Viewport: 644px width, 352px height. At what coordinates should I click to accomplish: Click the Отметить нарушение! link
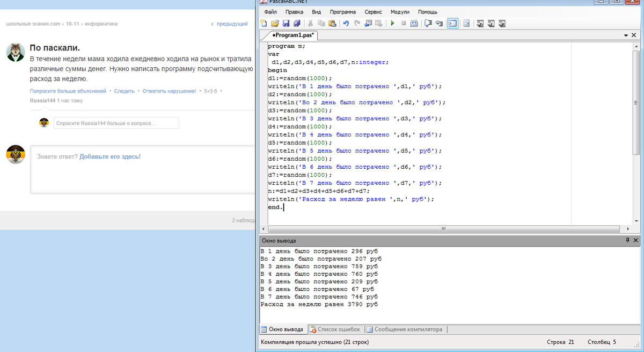coord(169,91)
